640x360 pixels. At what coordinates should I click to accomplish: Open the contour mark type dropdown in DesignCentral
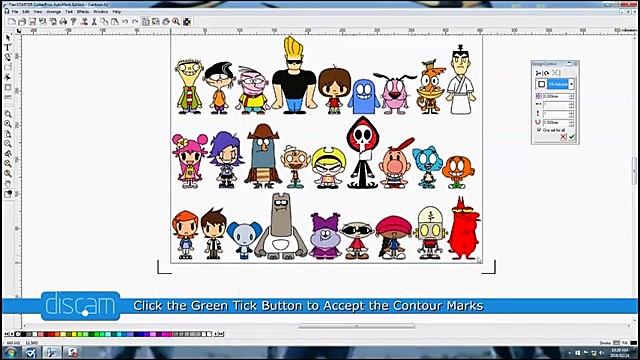(x=571, y=84)
